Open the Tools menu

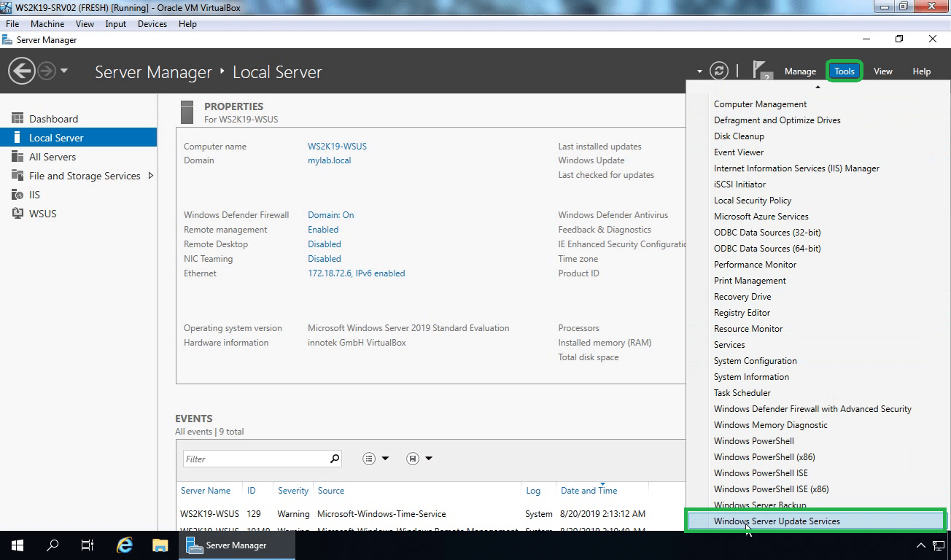pos(845,71)
